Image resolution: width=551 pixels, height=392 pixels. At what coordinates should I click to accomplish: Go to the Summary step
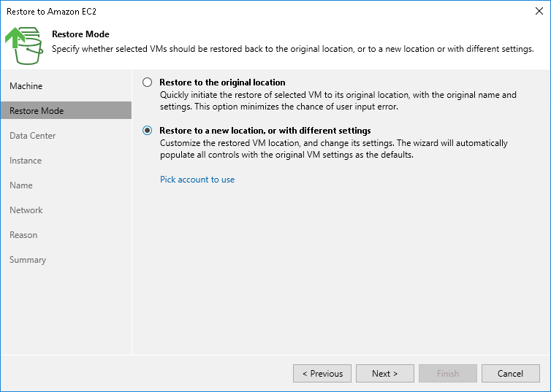(x=28, y=260)
